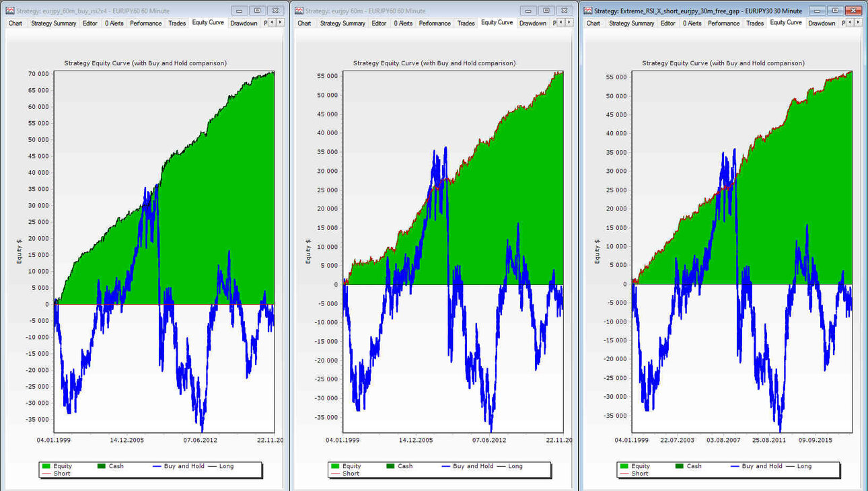Click the Cash legend swatch in the eurjpy_60m_buy_rsi2x4 chart
Image resolution: width=868 pixels, height=491 pixels.
coord(102,466)
